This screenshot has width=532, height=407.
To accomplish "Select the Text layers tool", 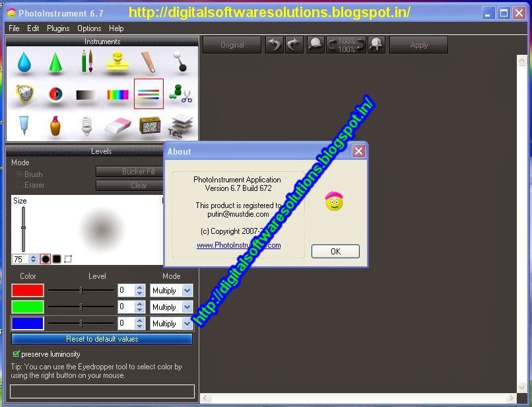I will (x=180, y=126).
